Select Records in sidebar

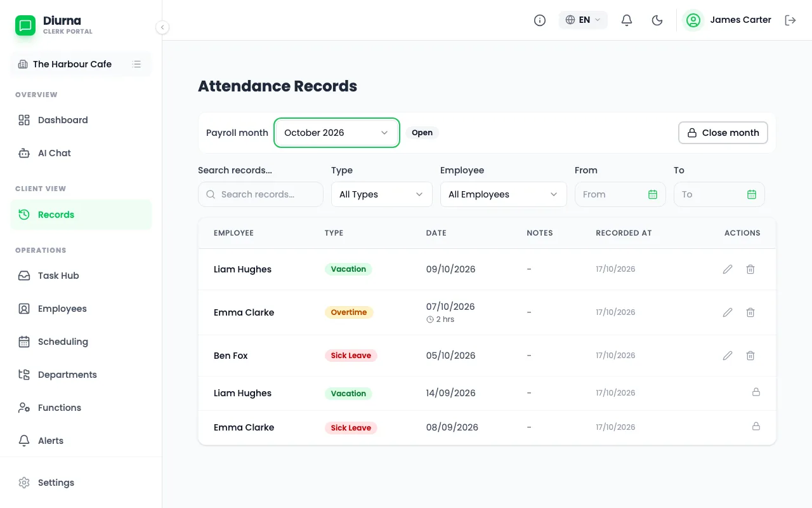point(81,215)
